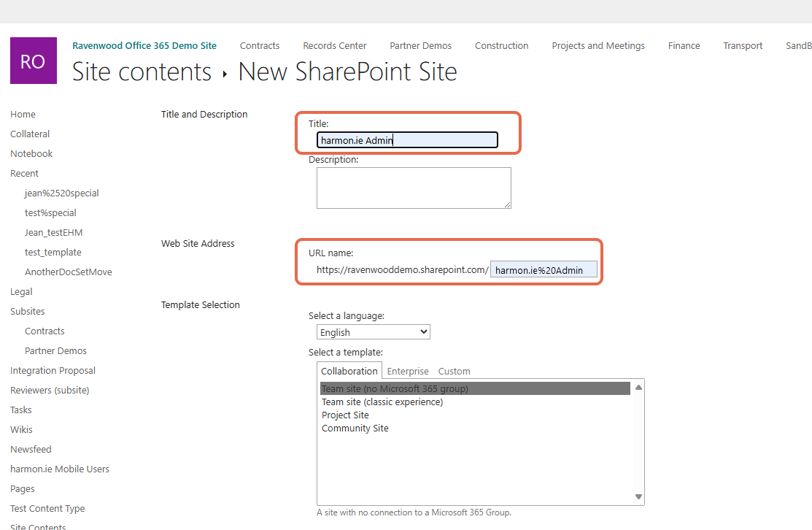
Task: Click Ravenwood Office 365 Demo Site link
Action: (x=144, y=45)
